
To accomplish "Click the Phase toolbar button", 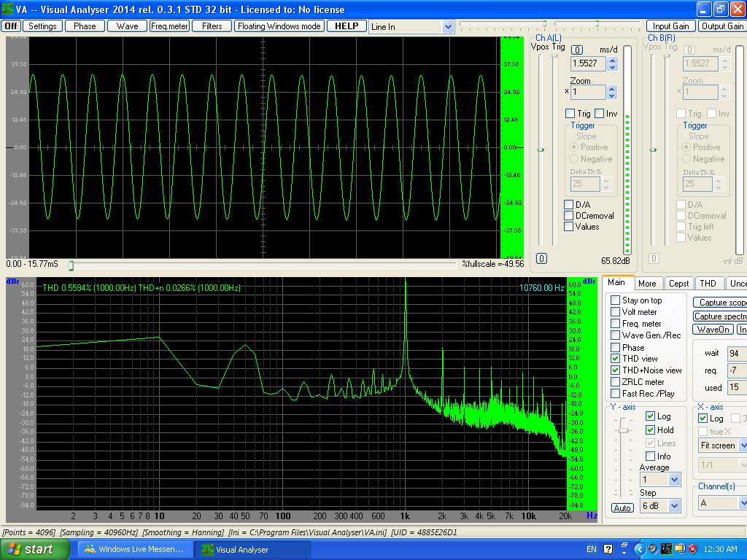I will pyautogui.click(x=85, y=26).
